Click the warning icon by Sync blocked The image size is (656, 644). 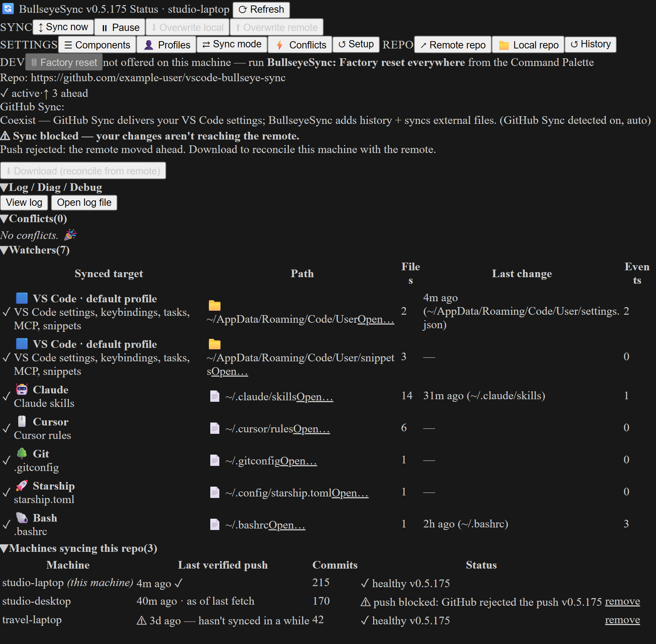[5, 136]
